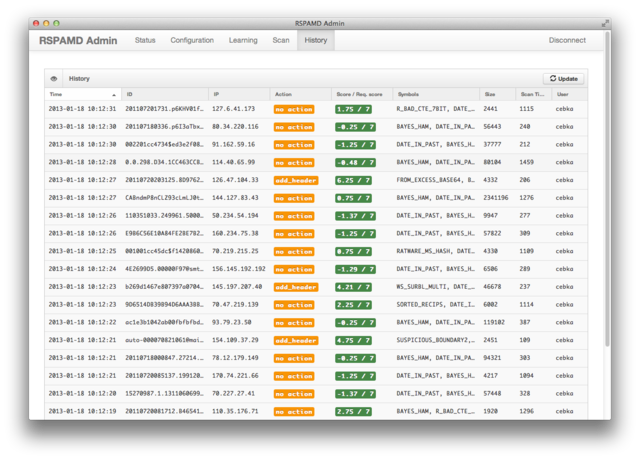Screen dimensions: 640x460
Task: Click the window vertical scrollbar
Action: 607,189
